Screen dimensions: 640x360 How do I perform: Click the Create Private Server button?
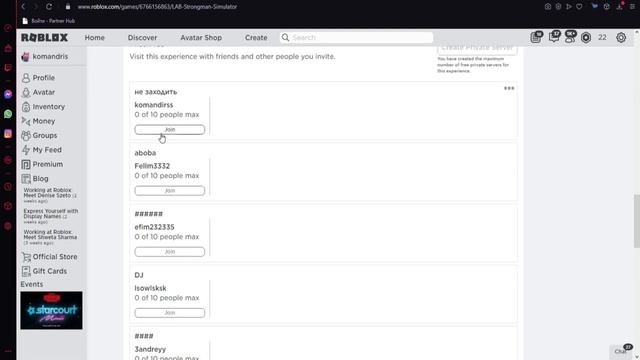coord(477,49)
